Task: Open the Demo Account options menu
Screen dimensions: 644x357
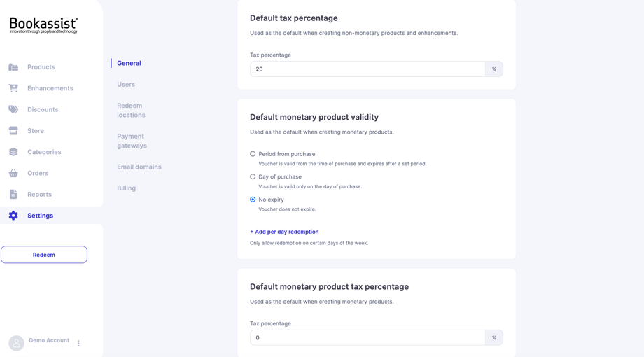Action: coord(78,343)
